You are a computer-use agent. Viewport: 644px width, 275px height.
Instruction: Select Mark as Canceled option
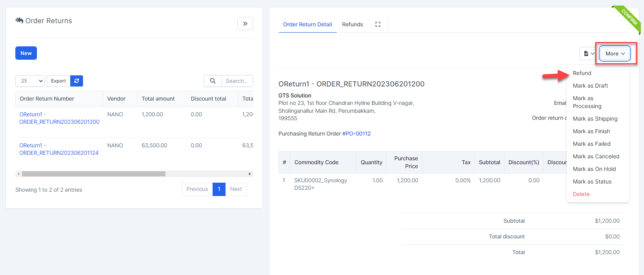tap(596, 156)
